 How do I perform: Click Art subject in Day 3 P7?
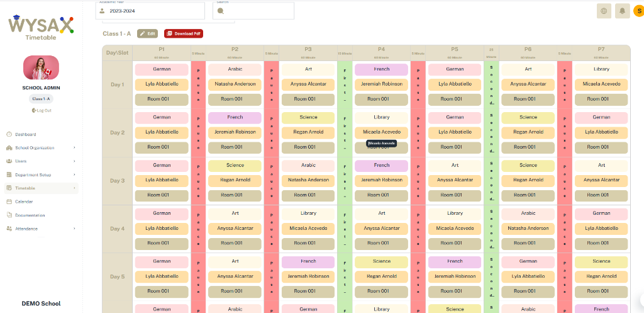coord(601,166)
